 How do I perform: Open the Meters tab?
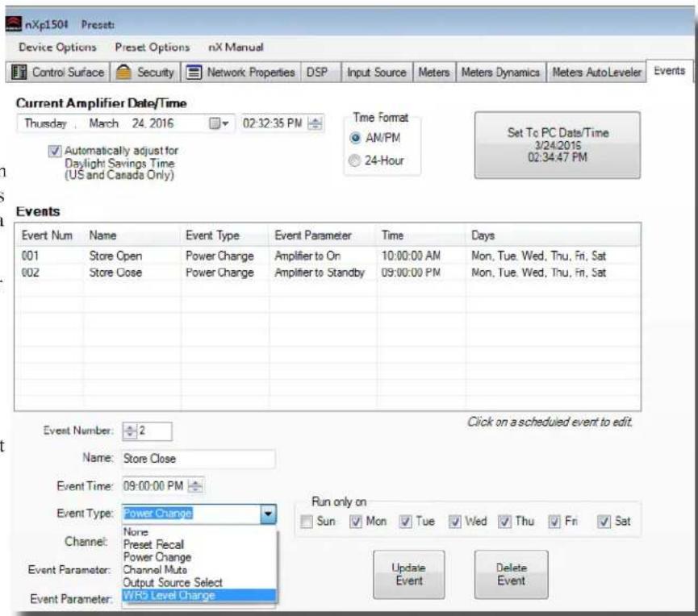pyautogui.click(x=434, y=72)
